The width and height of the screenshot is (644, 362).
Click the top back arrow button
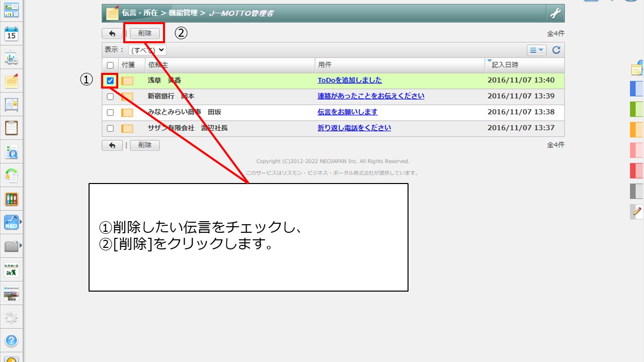pos(112,34)
